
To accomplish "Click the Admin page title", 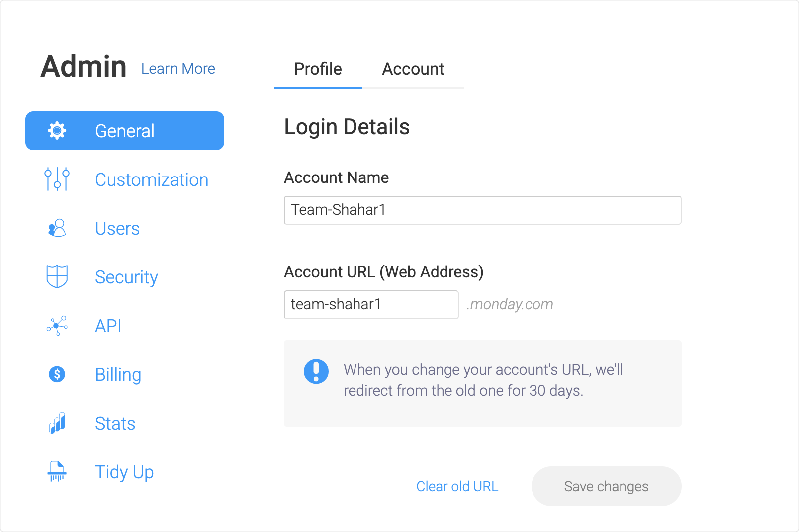I will tap(84, 67).
